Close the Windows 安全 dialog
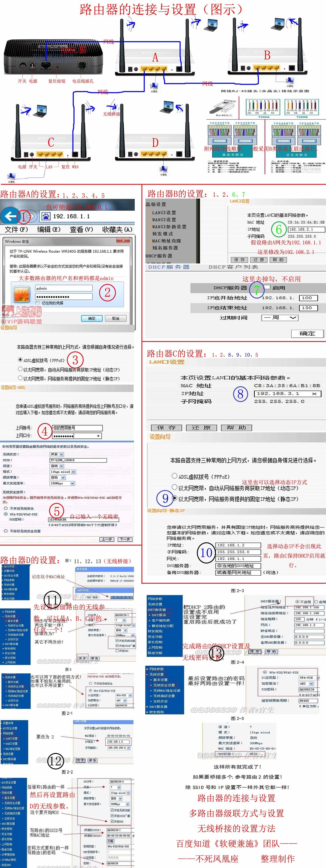326x868 pixels. 124,240
